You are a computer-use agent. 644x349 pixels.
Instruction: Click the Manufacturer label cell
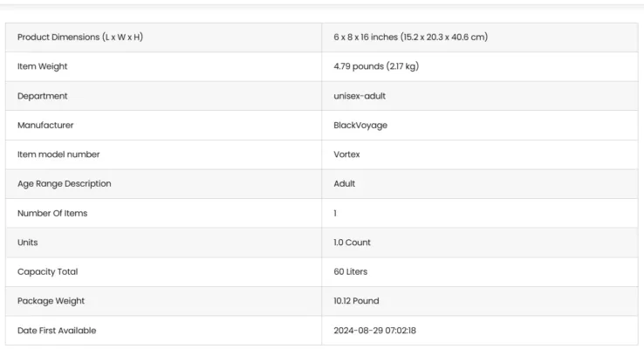[45, 125]
